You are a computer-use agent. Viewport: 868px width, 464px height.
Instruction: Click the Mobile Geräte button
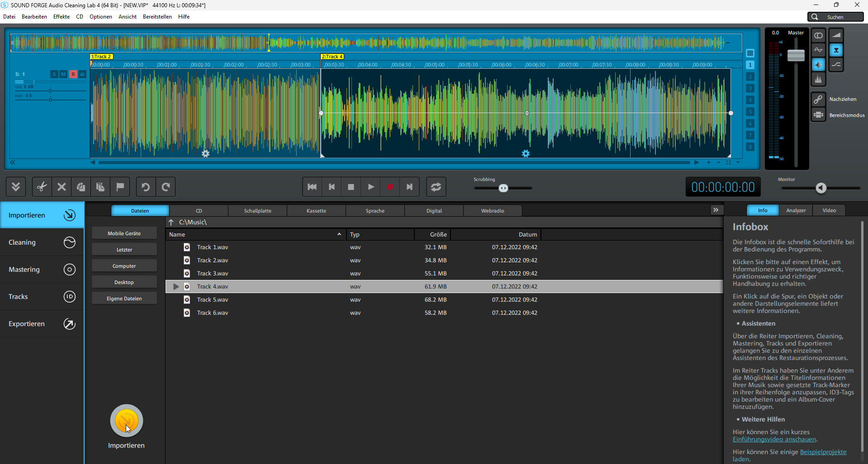coord(124,233)
